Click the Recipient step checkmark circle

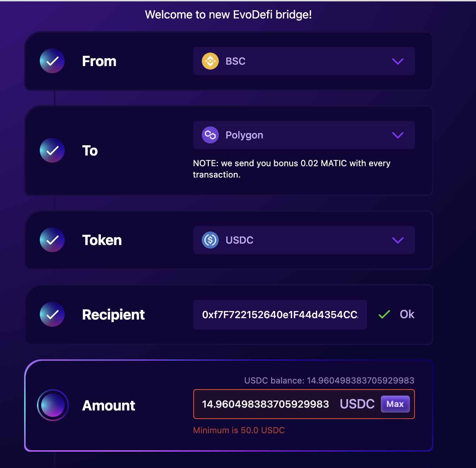[x=52, y=315]
